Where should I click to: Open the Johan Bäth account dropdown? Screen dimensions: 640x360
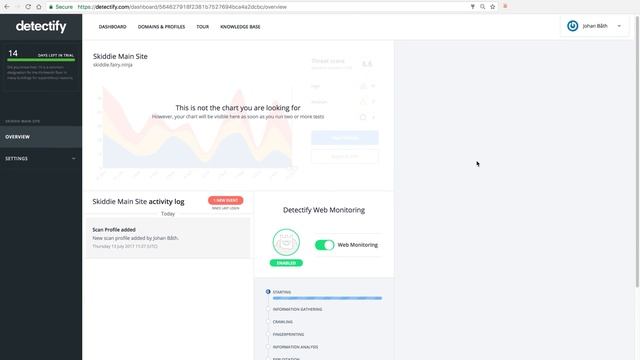(595, 26)
